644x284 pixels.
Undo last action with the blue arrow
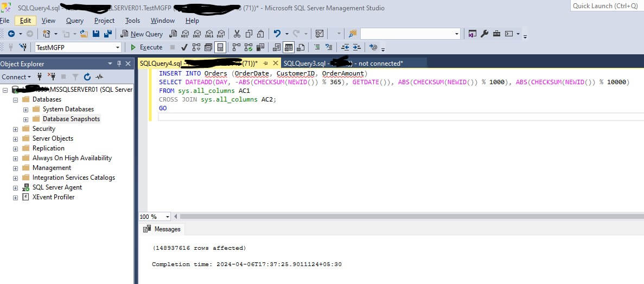(x=277, y=34)
